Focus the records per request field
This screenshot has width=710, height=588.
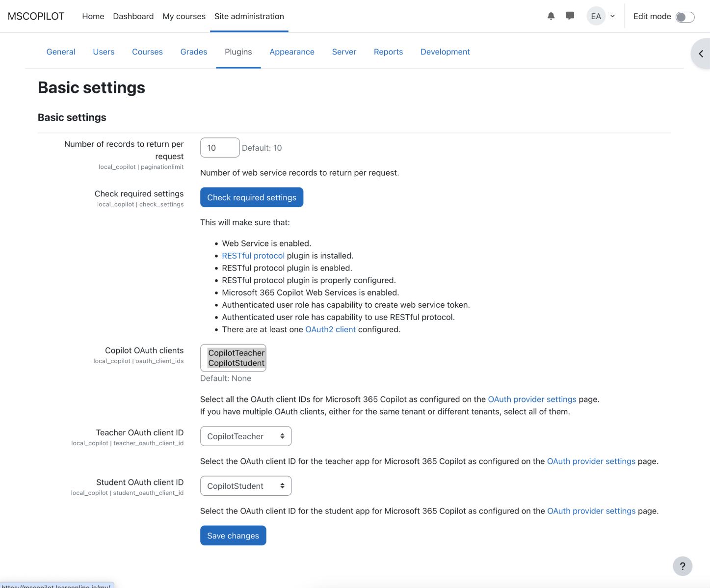tap(220, 148)
